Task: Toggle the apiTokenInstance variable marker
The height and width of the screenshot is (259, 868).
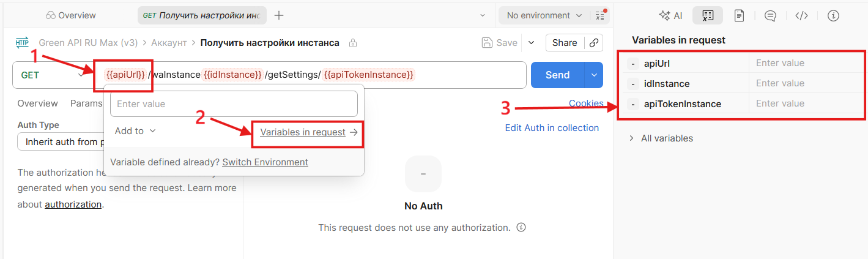Action: pyautogui.click(x=634, y=104)
